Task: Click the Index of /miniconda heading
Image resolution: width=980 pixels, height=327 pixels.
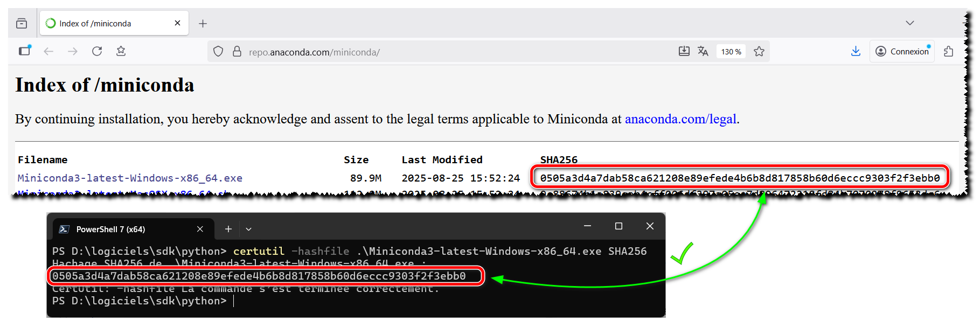Action: (x=105, y=85)
